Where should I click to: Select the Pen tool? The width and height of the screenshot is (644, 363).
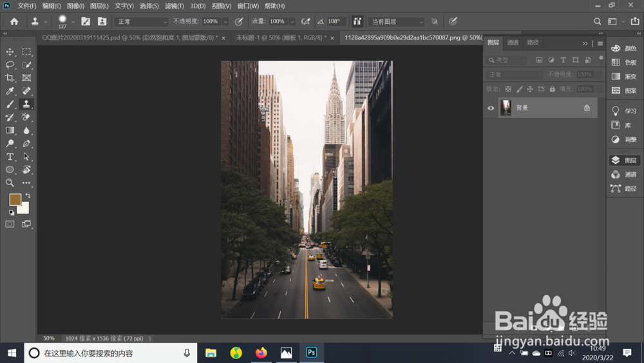tap(26, 144)
